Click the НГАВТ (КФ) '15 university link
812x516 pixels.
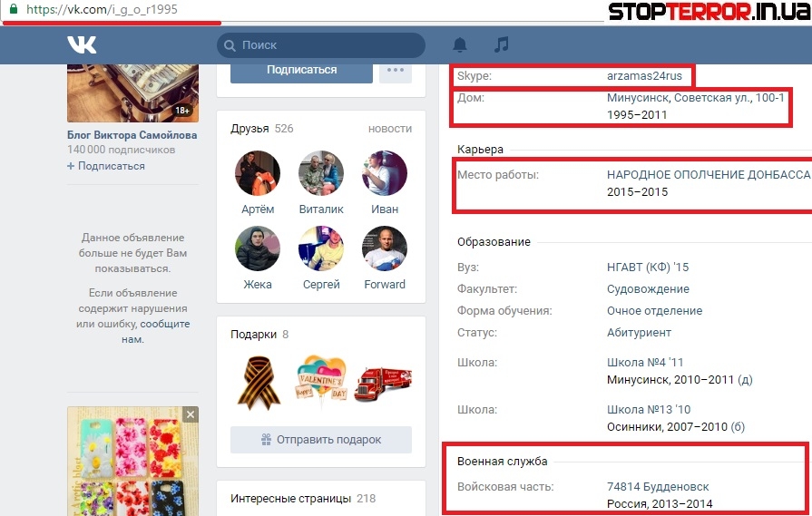[648, 268]
